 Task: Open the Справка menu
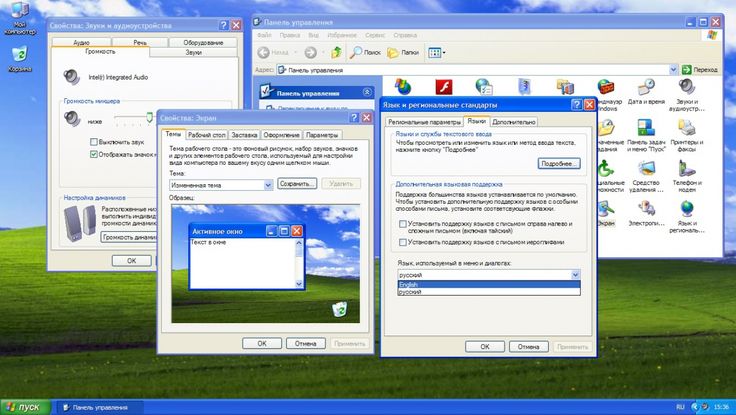(x=405, y=35)
